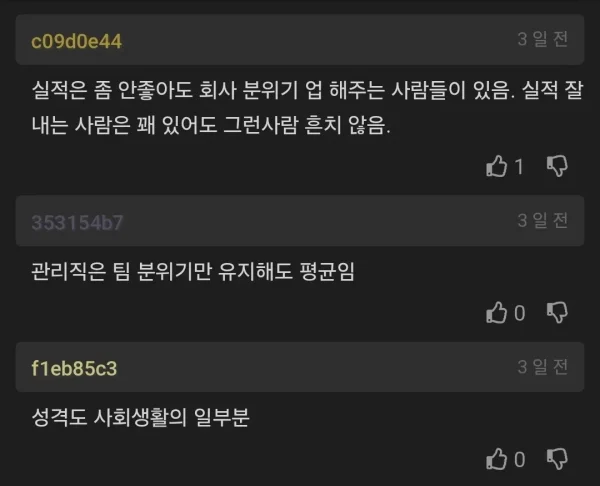The height and width of the screenshot is (486, 600).
Task: Dislike the comment by c09d0e44
Action: click(557, 166)
